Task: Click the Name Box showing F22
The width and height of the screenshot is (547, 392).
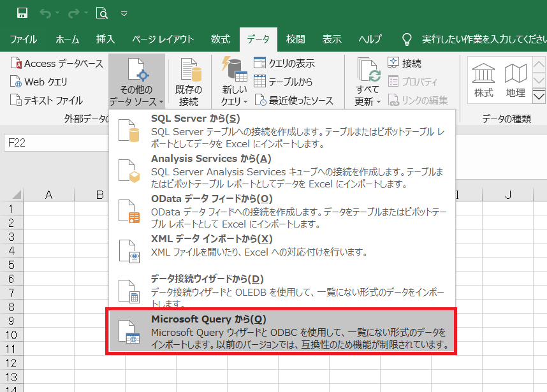Action: [x=38, y=143]
